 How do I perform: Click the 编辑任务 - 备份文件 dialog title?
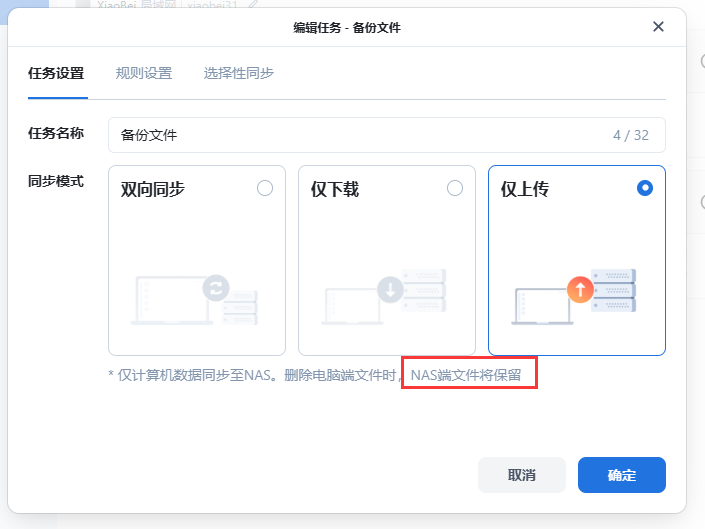coord(347,28)
